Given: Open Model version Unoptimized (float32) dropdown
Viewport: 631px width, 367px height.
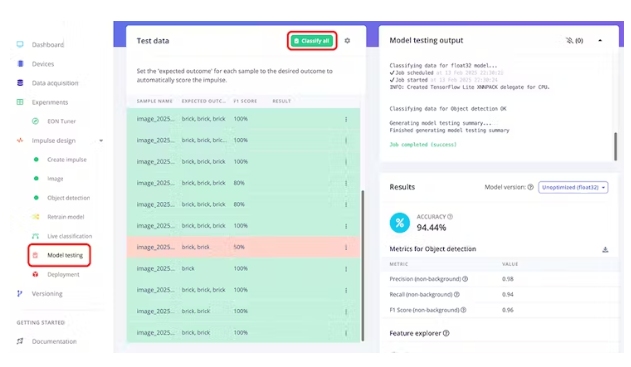Looking at the screenshot, I should coord(573,187).
